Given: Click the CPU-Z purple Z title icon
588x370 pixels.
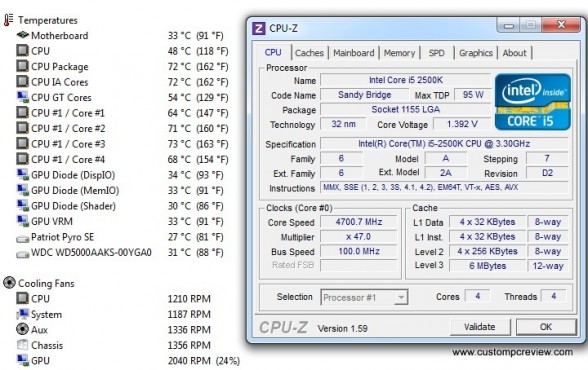Looking at the screenshot, I should pos(259,28).
